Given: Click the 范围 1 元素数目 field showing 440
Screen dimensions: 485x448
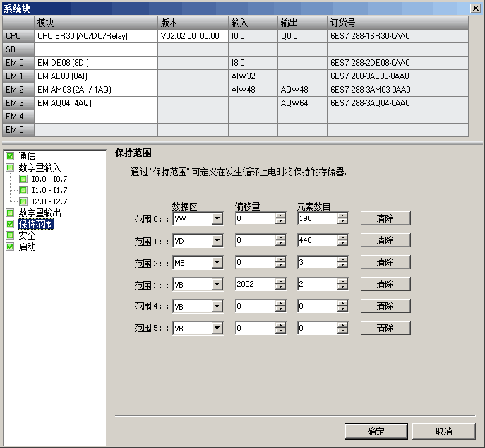Looking at the screenshot, I should click(x=317, y=240).
